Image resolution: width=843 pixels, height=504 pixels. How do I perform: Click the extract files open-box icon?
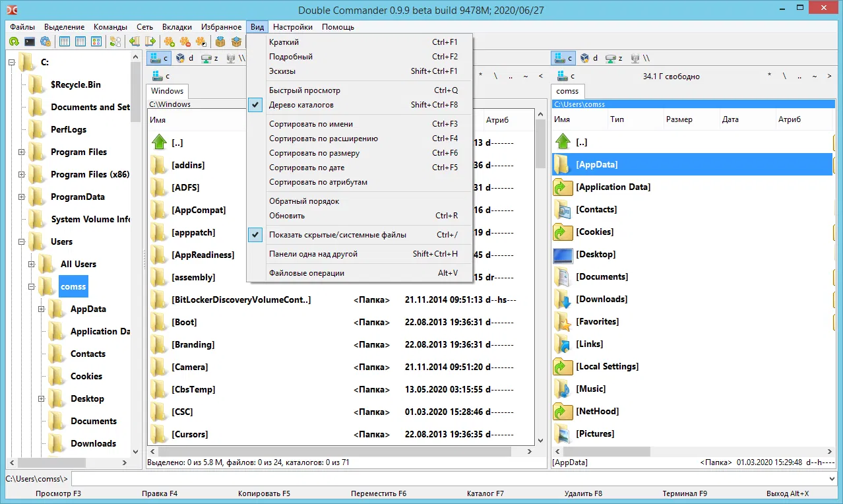point(236,42)
